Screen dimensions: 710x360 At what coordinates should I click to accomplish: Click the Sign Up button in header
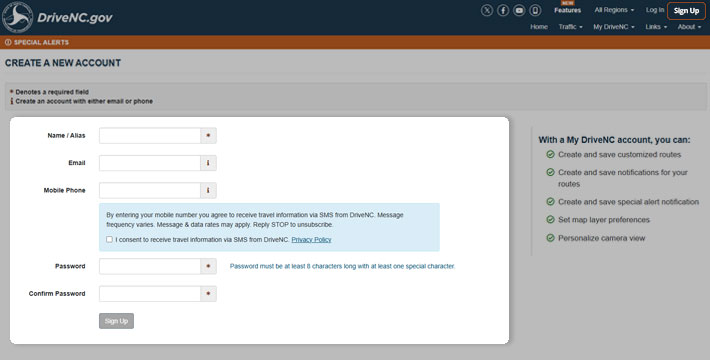[686, 11]
